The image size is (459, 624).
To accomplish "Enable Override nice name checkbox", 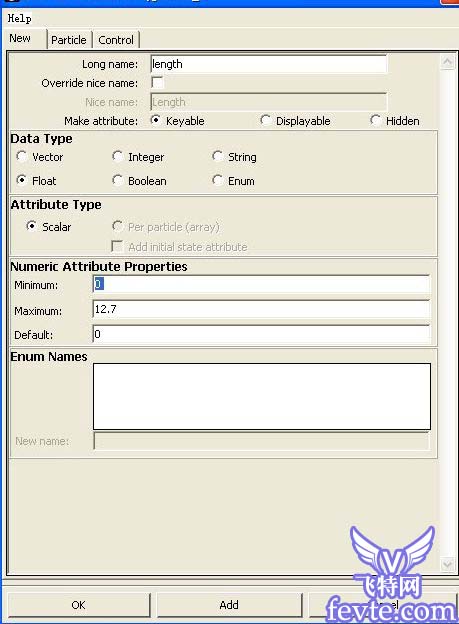I will (x=157, y=83).
